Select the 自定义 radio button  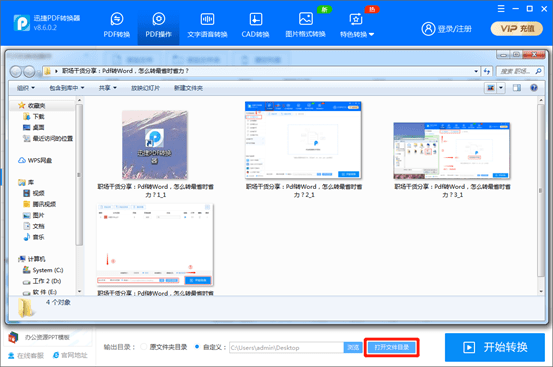click(197, 347)
